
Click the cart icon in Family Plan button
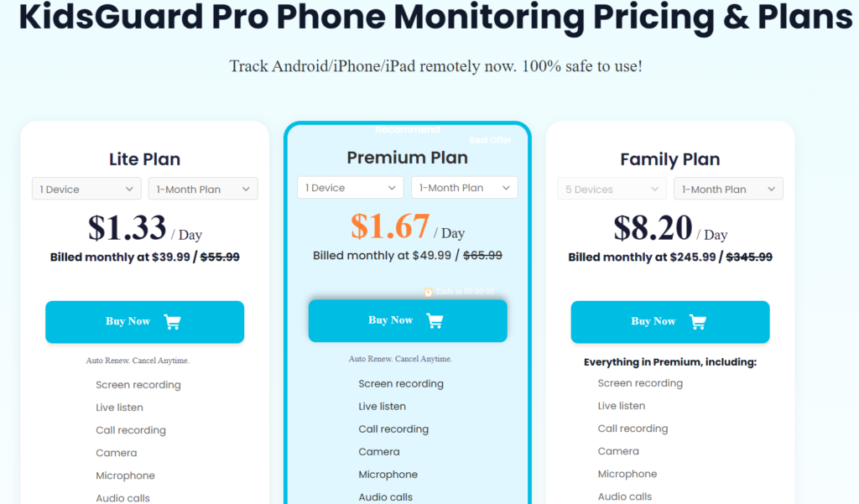[x=698, y=322]
